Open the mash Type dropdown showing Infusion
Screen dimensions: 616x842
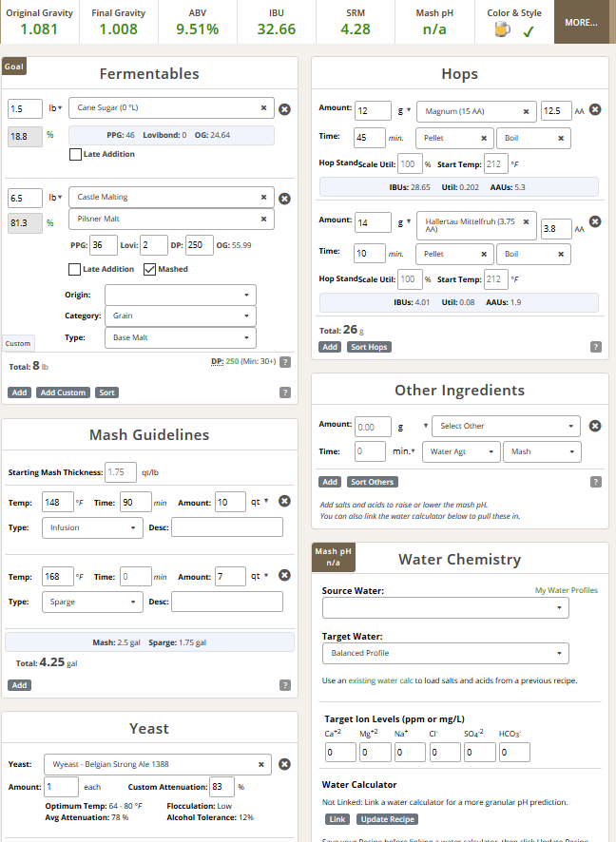click(92, 527)
